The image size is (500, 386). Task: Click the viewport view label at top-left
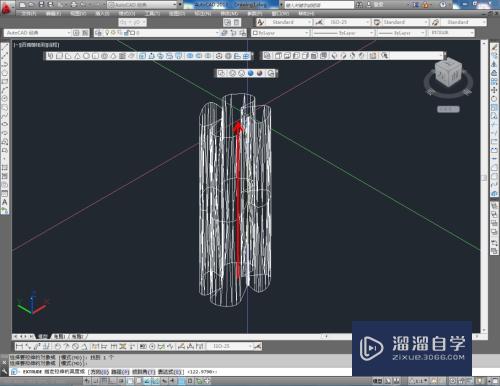(x=36, y=45)
